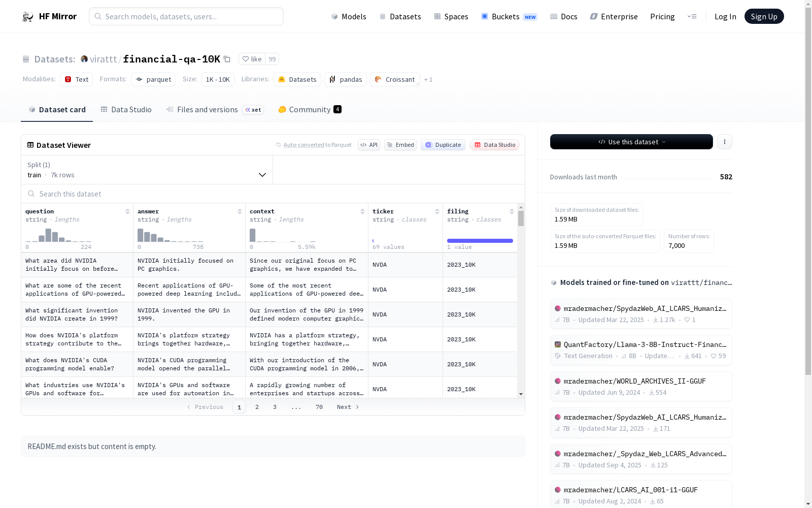Image resolution: width=812 pixels, height=508 pixels.
Task: Click the dataset viewer vertical scrollbar thumb
Action: pyautogui.click(x=521, y=218)
